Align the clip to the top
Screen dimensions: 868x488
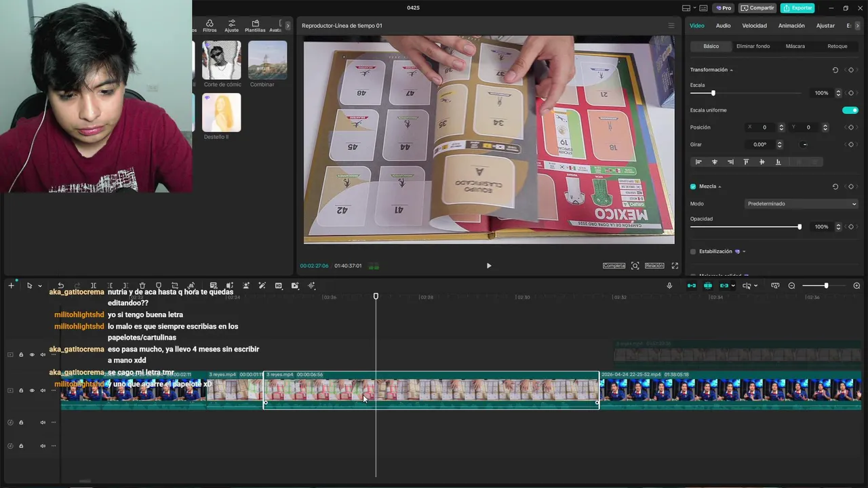(x=746, y=162)
